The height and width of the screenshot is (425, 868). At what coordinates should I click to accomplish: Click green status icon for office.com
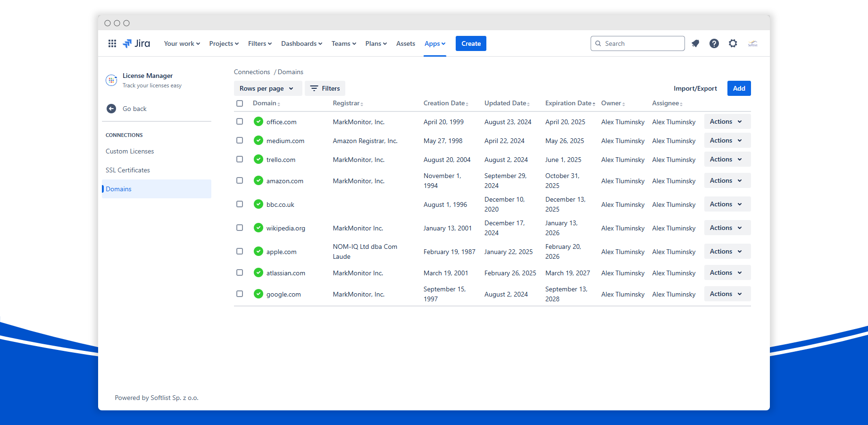coord(259,121)
